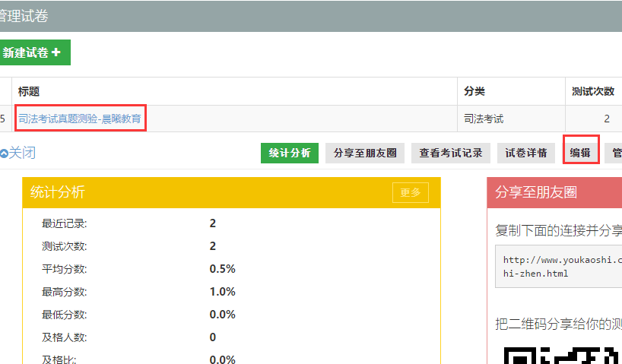622x364 pixels.
Task: Click the 标题 column header
Action: pyautogui.click(x=29, y=91)
